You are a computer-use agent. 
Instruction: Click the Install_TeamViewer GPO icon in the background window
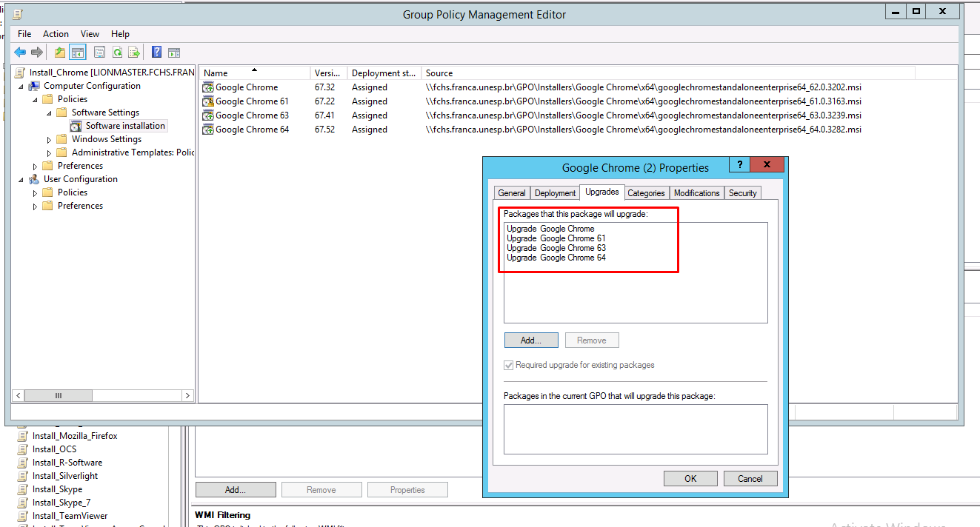pos(22,516)
